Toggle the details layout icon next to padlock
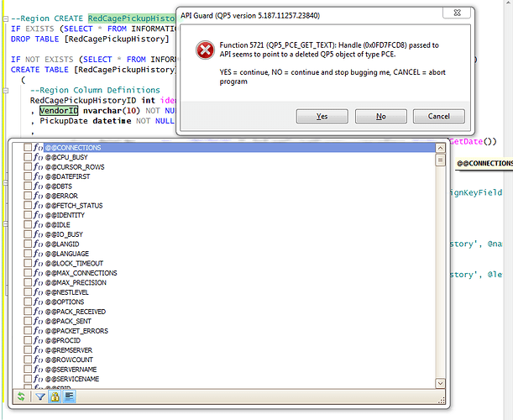 pos(69,396)
